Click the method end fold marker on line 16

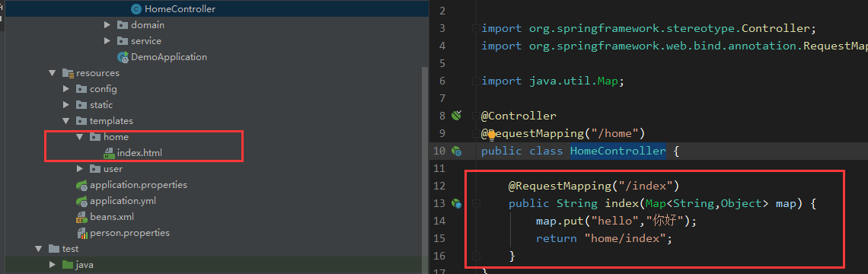475,256
